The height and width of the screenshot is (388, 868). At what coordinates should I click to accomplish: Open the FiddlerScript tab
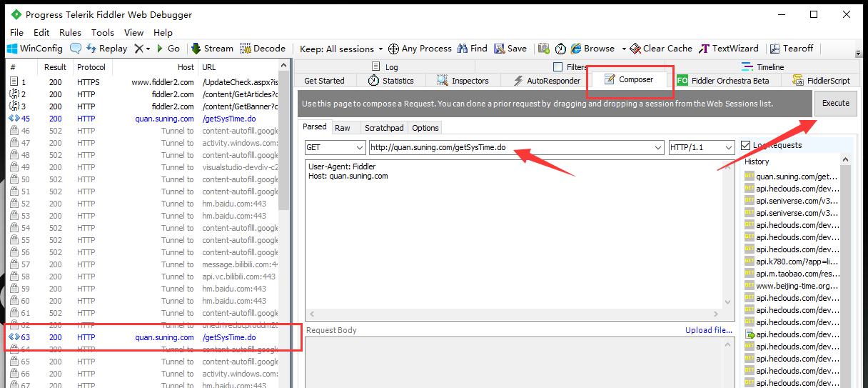click(820, 81)
